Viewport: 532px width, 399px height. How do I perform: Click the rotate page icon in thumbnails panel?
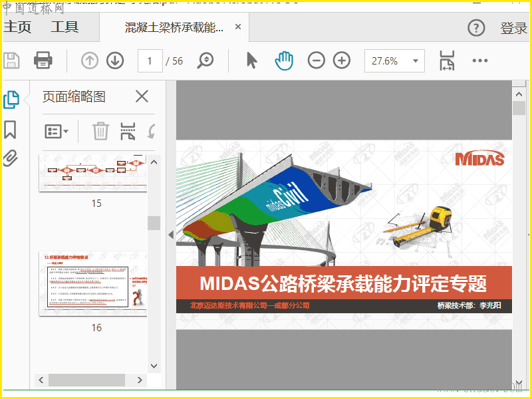[x=152, y=131]
